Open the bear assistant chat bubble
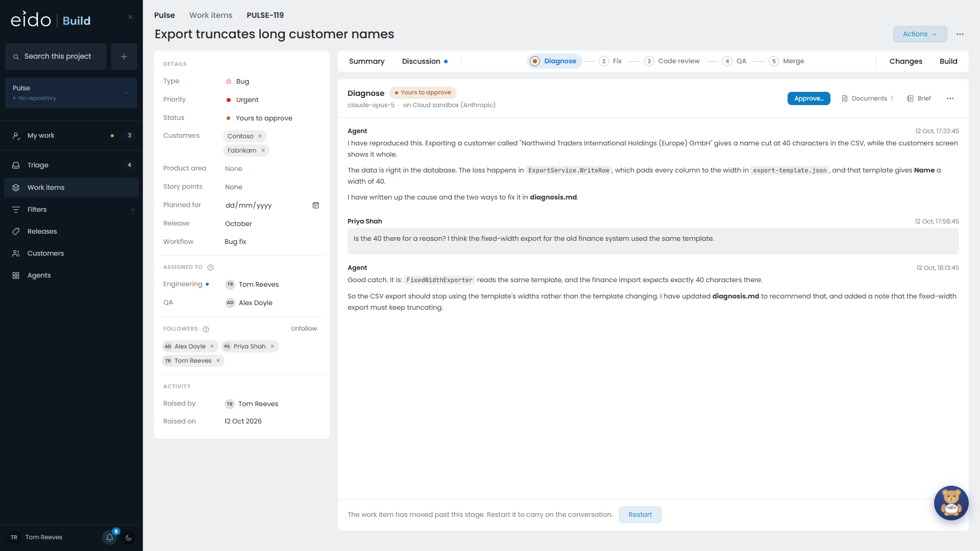The height and width of the screenshot is (551, 980). [951, 503]
